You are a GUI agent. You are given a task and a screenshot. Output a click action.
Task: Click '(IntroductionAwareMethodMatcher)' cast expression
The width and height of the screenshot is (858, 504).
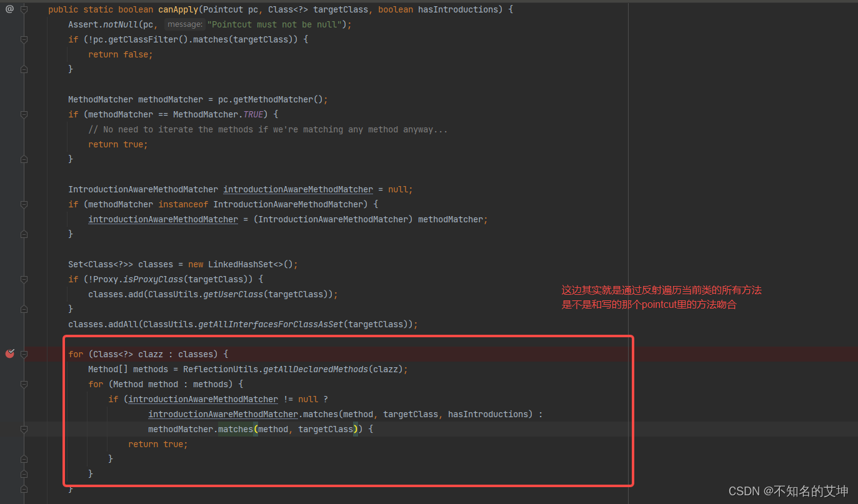[x=333, y=219]
